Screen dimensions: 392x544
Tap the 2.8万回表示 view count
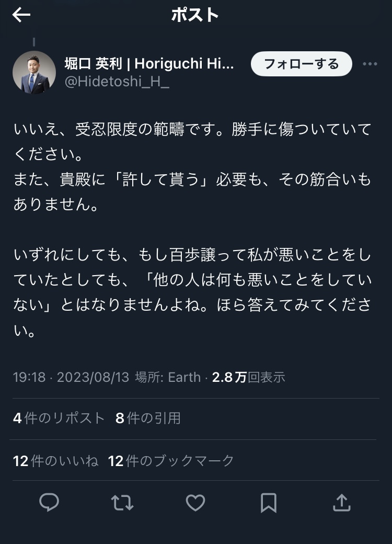[248, 377]
